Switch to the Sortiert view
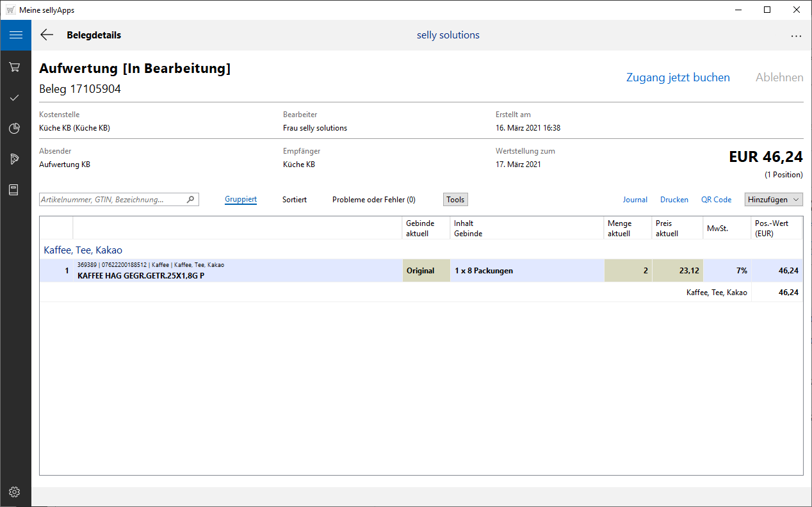 295,200
